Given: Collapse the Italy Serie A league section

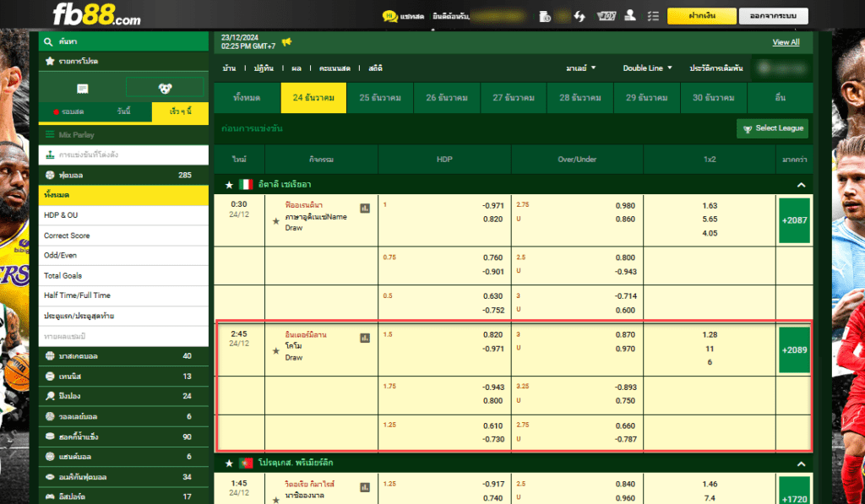Looking at the screenshot, I should point(801,185).
